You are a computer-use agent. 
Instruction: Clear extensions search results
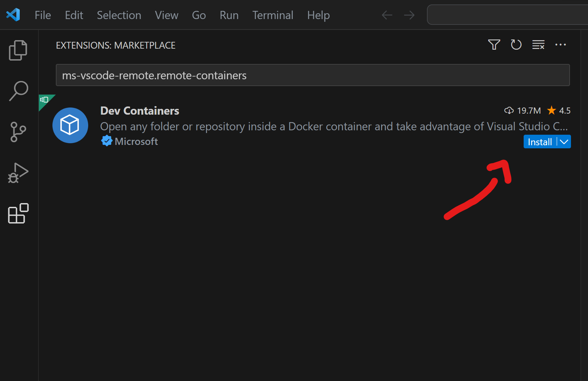538,45
